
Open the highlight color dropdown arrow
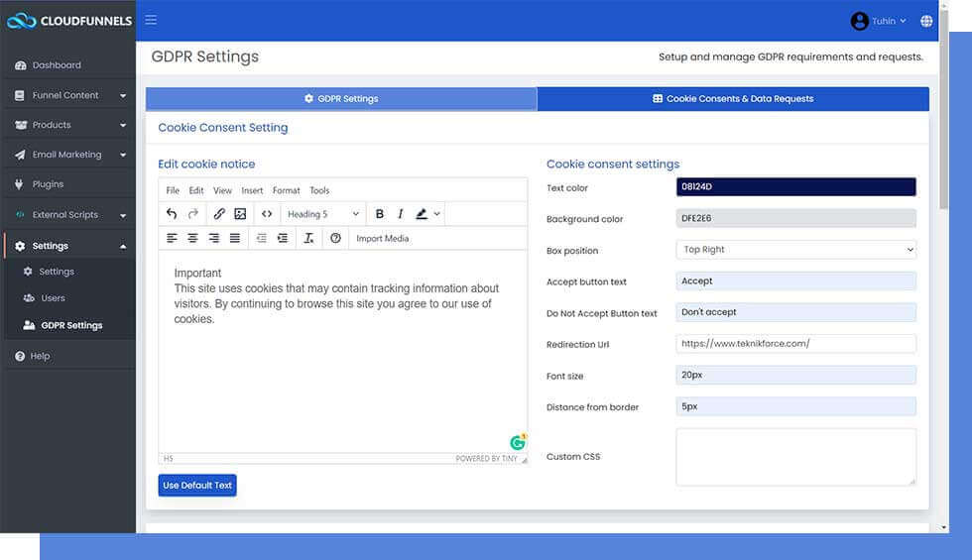(437, 214)
